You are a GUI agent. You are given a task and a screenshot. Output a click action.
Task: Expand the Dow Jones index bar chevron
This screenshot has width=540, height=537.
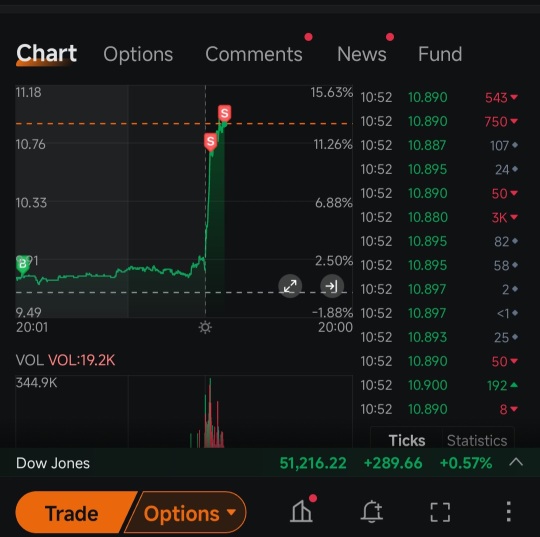[x=516, y=462]
